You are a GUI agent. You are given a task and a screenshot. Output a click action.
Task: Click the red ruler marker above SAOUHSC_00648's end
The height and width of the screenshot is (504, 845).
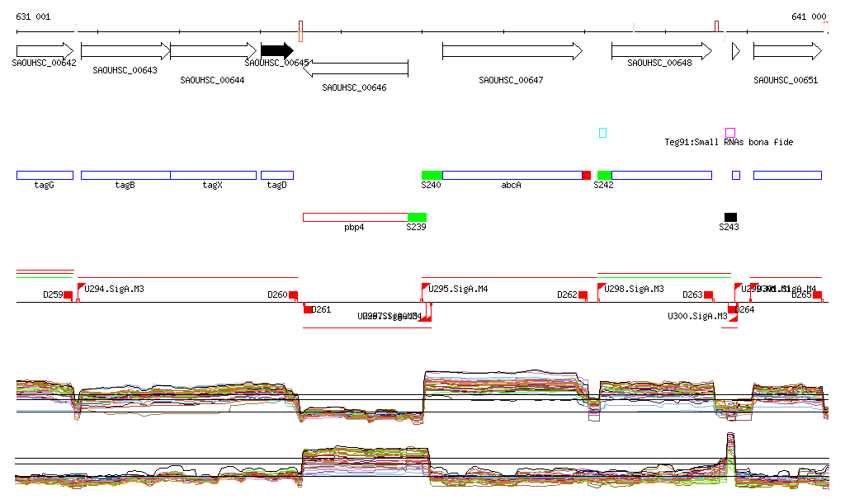pyautogui.click(x=716, y=26)
